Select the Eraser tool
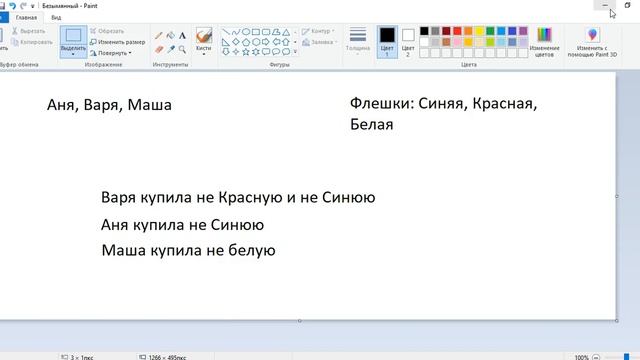The height and width of the screenshot is (360, 640). tap(159, 50)
